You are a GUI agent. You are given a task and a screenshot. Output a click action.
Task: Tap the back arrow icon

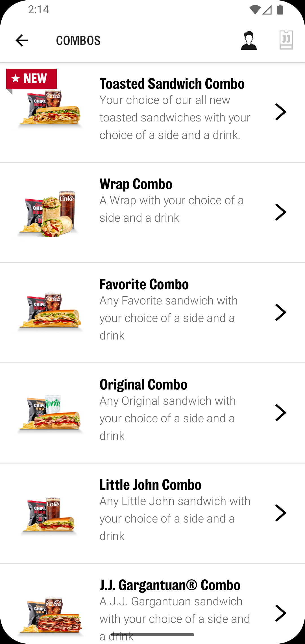point(22,40)
